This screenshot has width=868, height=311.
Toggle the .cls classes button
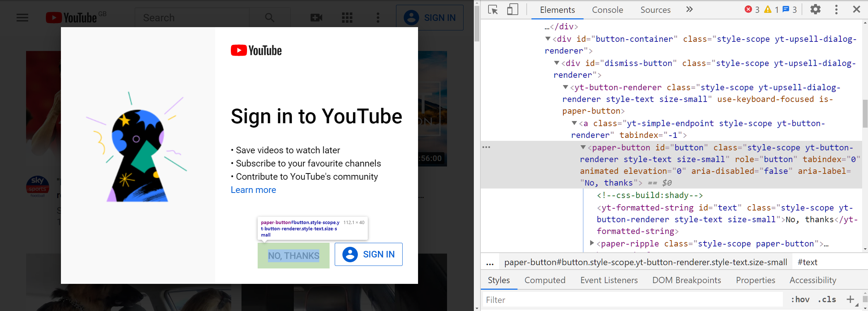coord(827,300)
